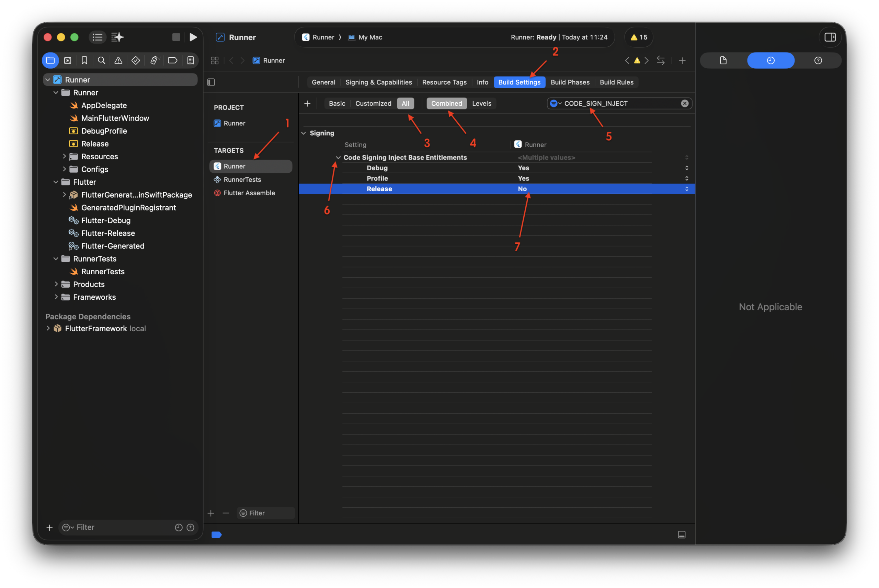Open the Quick Help inspector icon
The width and height of the screenshot is (879, 588).
[x=818, y=60]
